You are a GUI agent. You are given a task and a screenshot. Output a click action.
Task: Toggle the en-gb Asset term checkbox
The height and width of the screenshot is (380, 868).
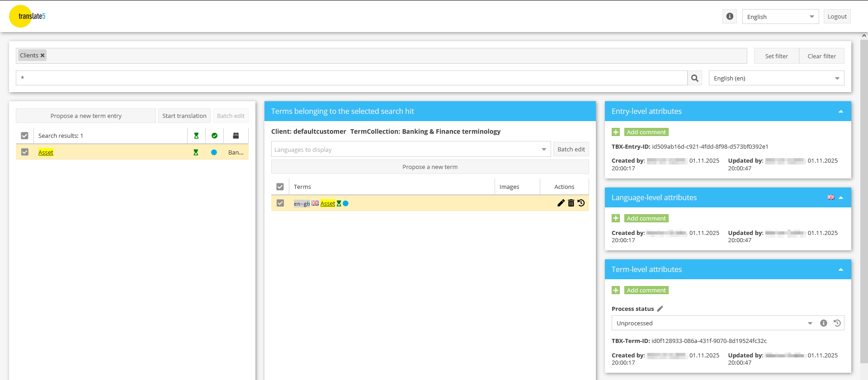pyautogui.click(x=280, y=203)
